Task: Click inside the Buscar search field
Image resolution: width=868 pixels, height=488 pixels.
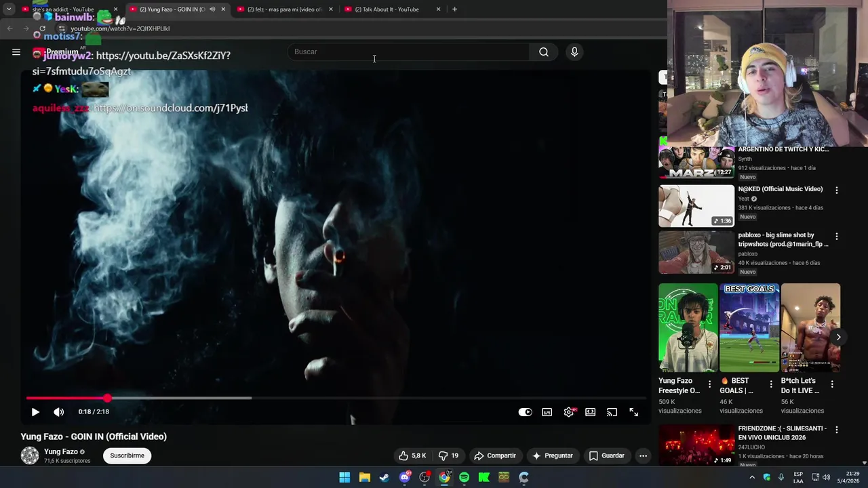Action: 409,52
